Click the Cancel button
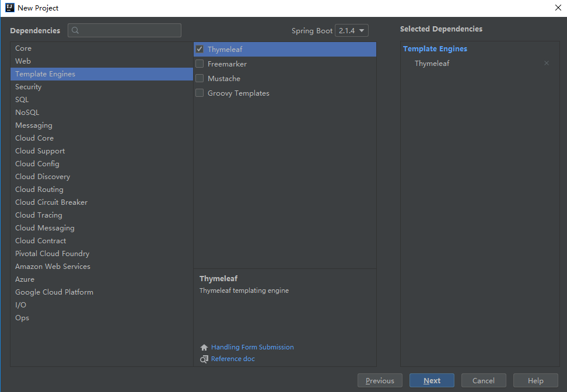 [484, 380]
